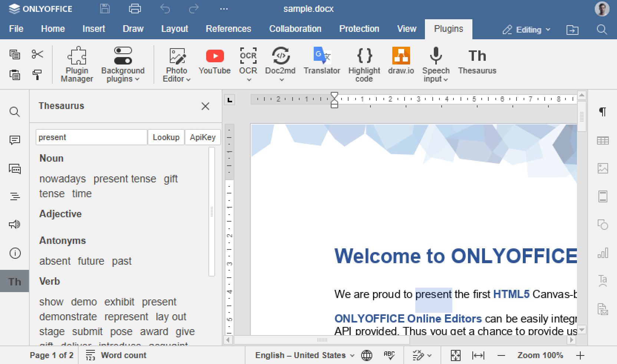Open the Thesaurus plugin in ribbon
Image resolution: width=617 pixels, height=364 pixels.
coord(477,62)
